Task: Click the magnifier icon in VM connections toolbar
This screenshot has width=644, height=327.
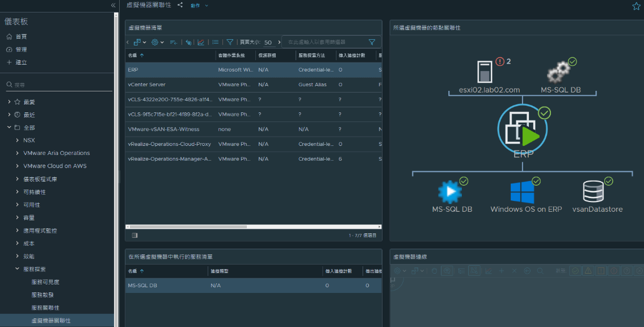Action: click(540, 271)
